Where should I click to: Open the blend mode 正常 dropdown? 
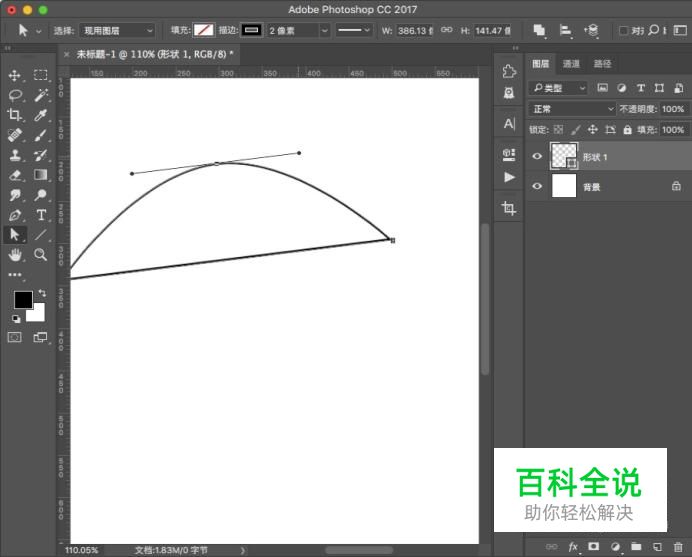[x=572, y=109]
